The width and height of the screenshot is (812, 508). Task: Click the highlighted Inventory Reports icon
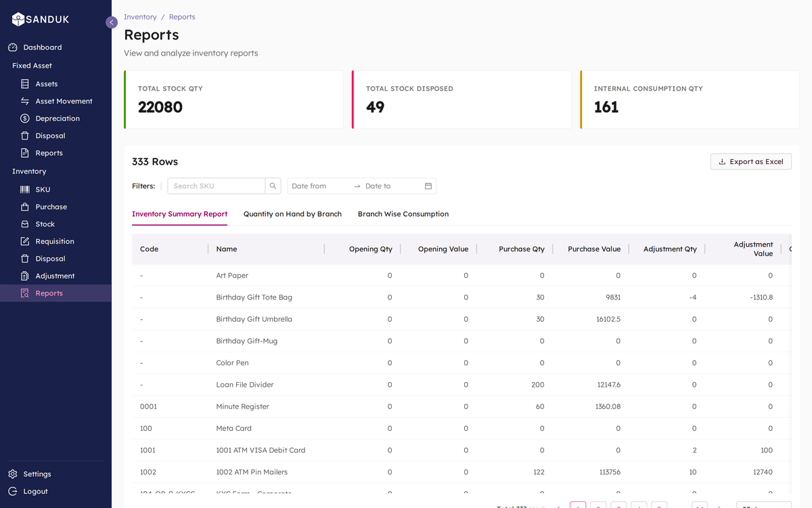25,293
